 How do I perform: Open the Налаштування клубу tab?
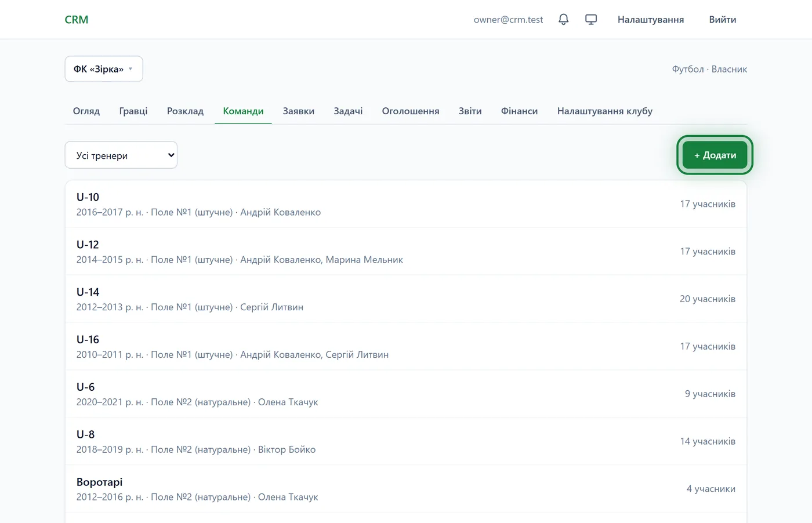pyautogui.click(x=605, y=111)
